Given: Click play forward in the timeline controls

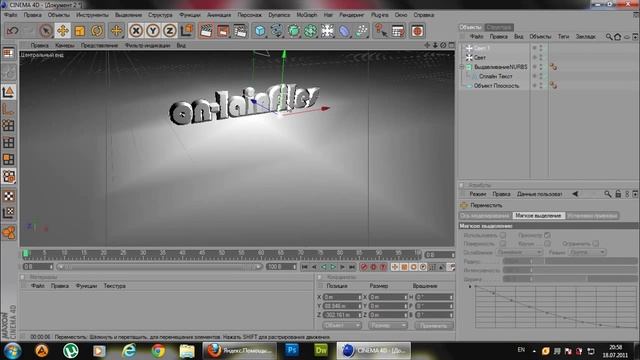Looking at the screenshot, I should (x=333, y=267).
